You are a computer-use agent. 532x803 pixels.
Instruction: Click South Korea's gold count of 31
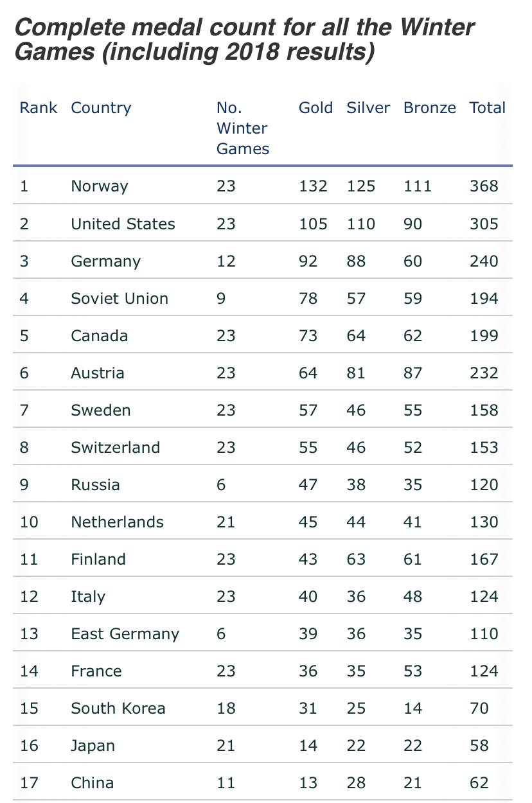point(308,708)
